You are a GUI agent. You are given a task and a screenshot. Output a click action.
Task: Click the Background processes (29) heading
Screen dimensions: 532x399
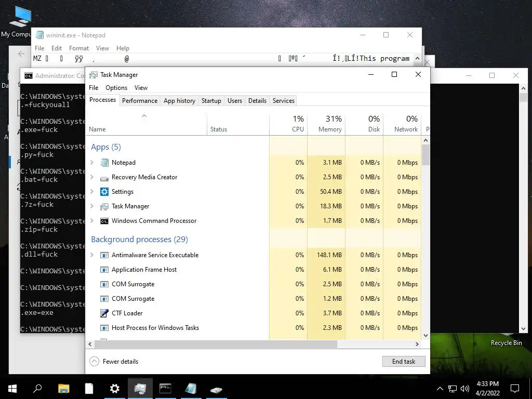click(x=139, y=240)
